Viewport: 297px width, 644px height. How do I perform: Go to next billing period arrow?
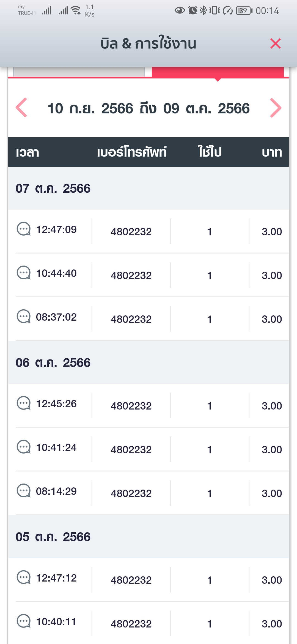(x=276, y=108)
